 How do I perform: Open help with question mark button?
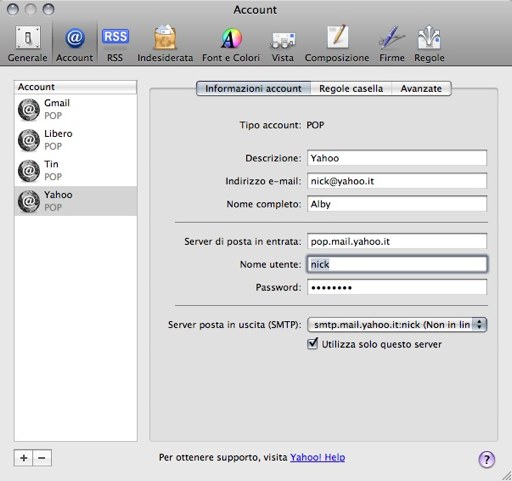pyautogui.click(x=487, y=460)
